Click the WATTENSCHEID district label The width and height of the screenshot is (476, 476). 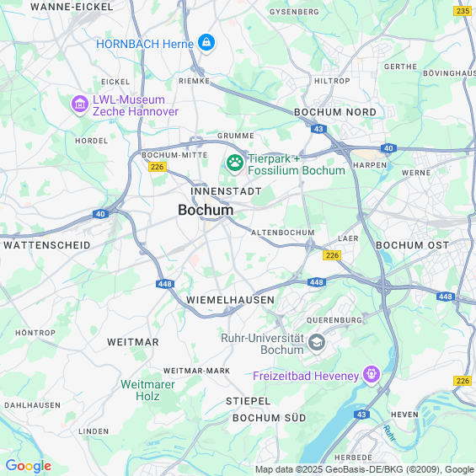click(x=47, y=245)
